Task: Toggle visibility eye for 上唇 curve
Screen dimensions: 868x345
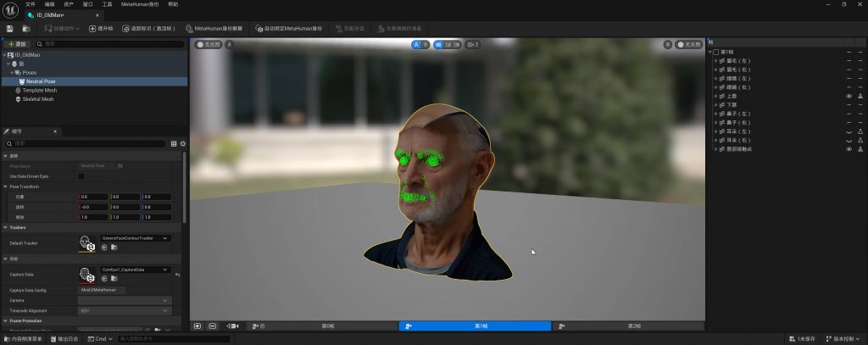Action: (x=849, y=97)
